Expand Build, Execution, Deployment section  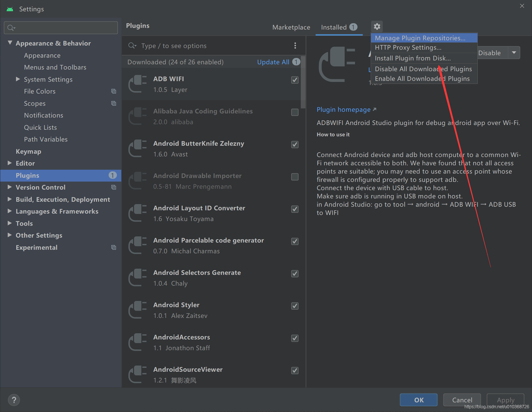10,199
